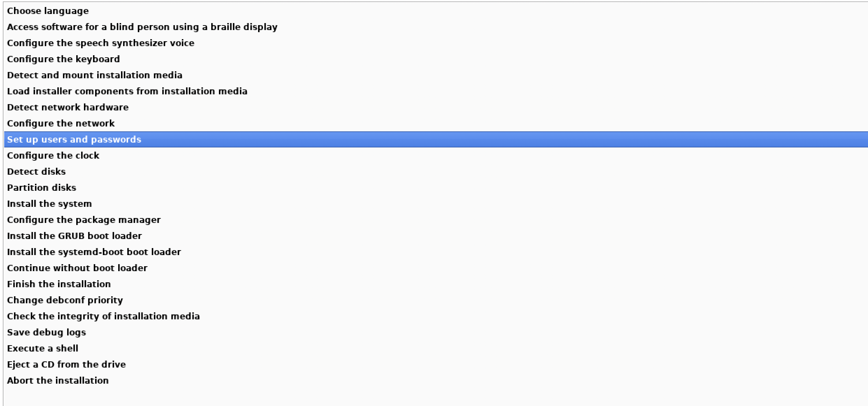The width and height of the screenshot is (868, 406).
Task: Click Change debconf priority entry
Action: tap(65, 300)
